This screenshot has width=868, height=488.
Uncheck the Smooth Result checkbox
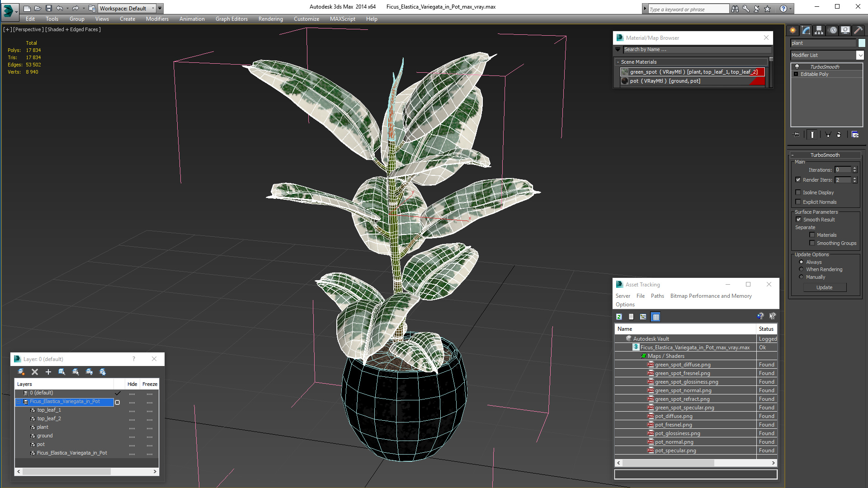tap(798, 220)
